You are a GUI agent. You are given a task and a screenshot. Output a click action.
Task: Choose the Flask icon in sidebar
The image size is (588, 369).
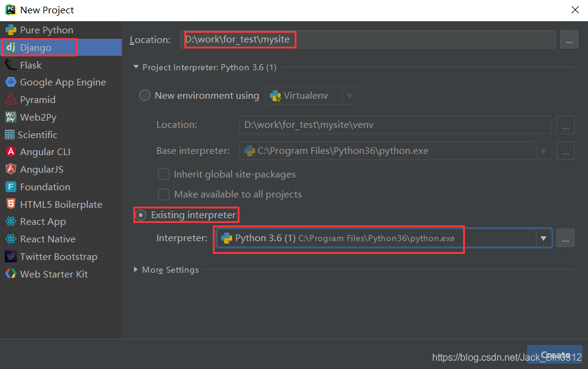tap(10, 65)
